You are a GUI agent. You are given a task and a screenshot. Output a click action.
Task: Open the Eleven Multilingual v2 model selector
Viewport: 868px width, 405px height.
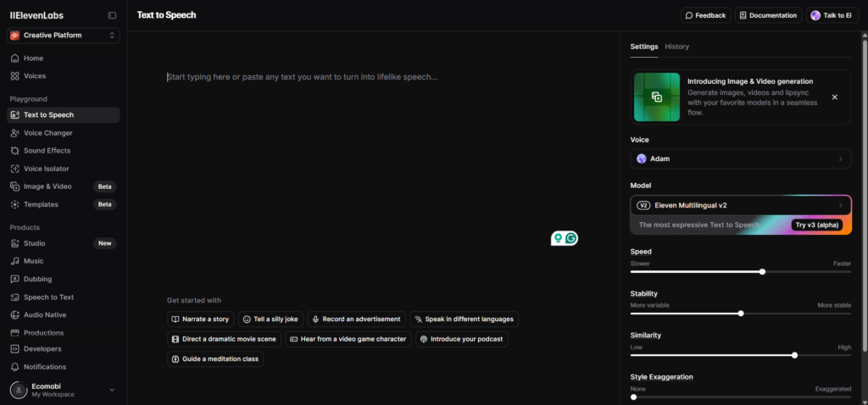pos(740,205)
